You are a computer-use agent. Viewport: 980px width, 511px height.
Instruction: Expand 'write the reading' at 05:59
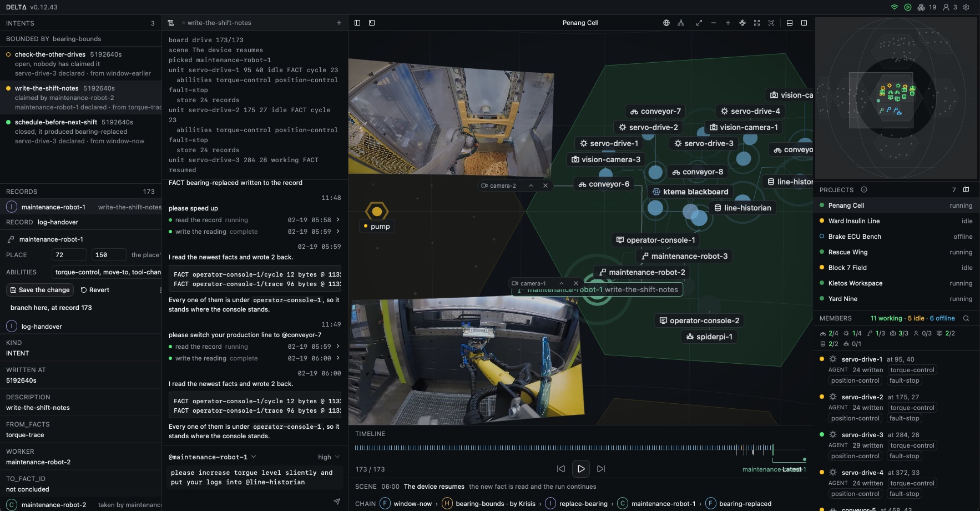[338, 232]
